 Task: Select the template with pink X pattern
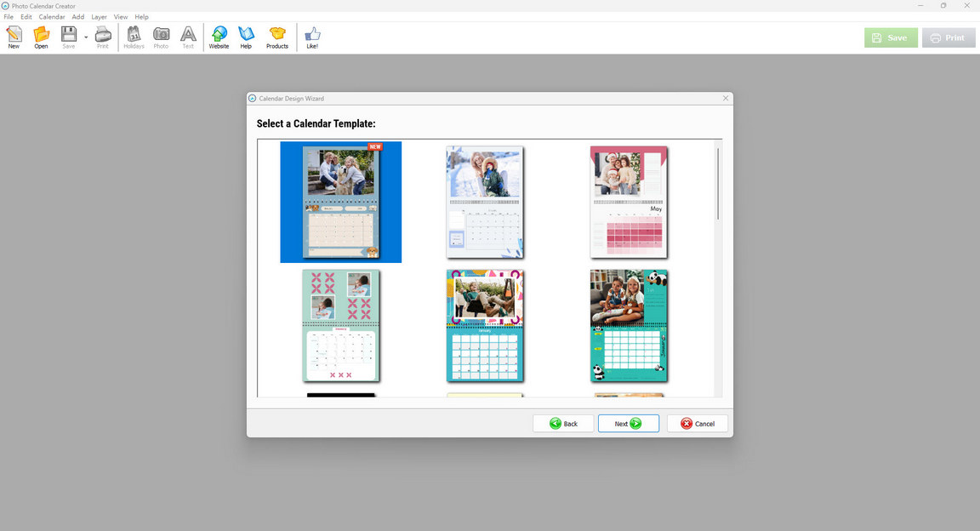(x=340, y=325)
